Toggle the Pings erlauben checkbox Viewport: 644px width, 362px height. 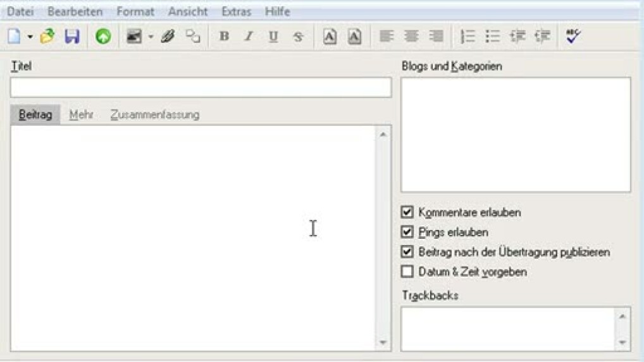[x=407, y=232]
